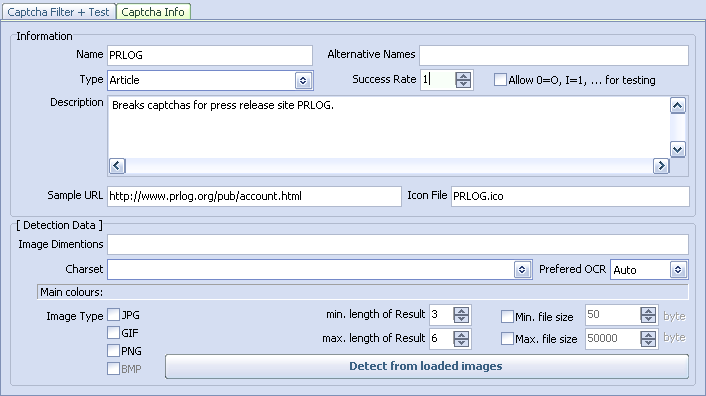
Task: Focus the Alternative Names input field
Action: coord(554,55)
